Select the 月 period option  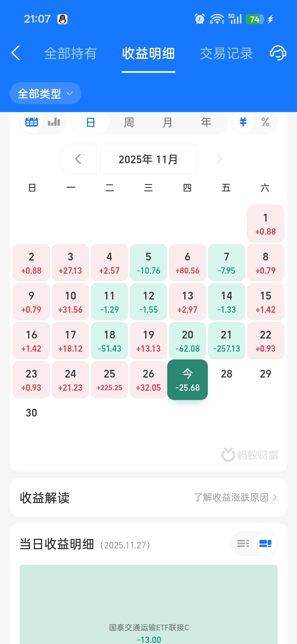pyautogui.click(x=167, y=122)
